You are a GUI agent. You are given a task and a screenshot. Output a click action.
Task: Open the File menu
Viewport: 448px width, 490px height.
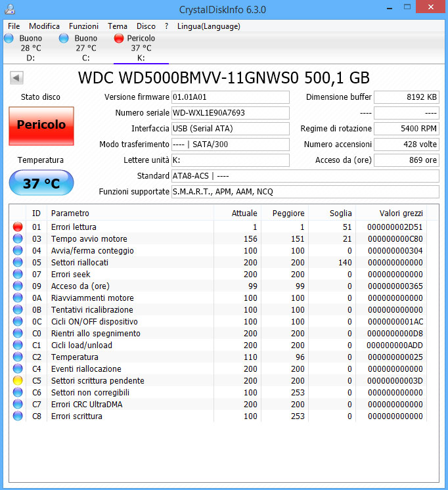[14, 26]
